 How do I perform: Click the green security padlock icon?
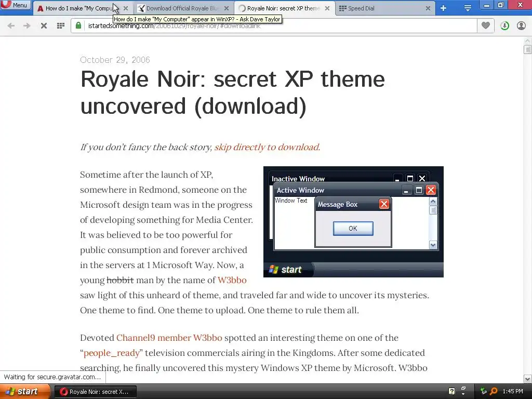coord(78,25)
